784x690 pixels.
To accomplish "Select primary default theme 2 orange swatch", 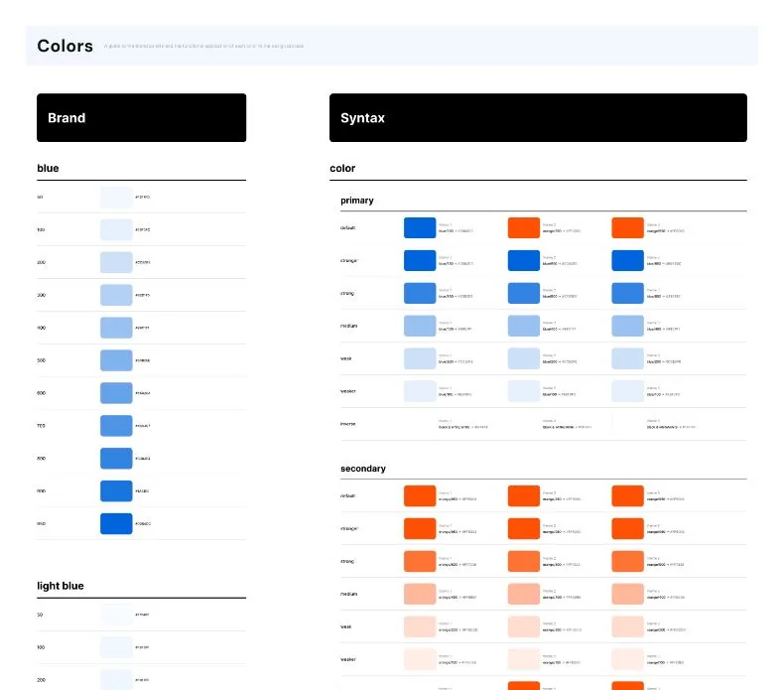I will click(x=524, y=227).
